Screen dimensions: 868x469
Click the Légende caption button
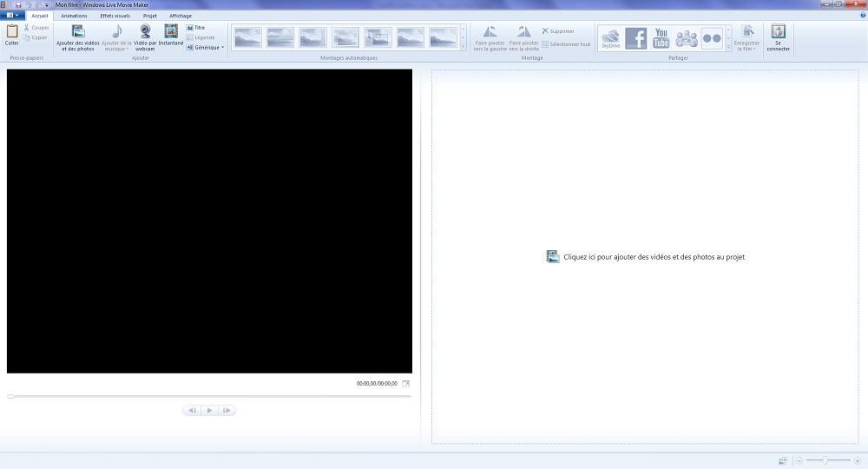(201, 37)
